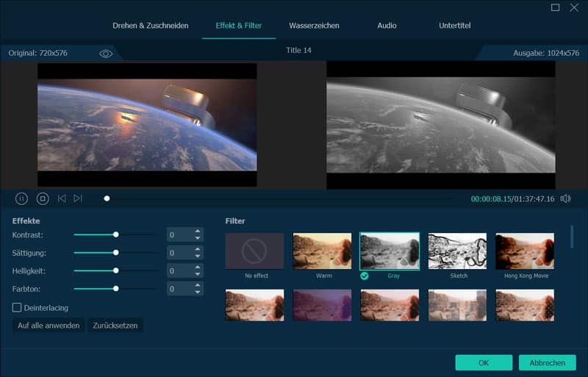The width and height of the screenshot is (588, 377).
Task: Click the Title 14 label
Action: 298,50
